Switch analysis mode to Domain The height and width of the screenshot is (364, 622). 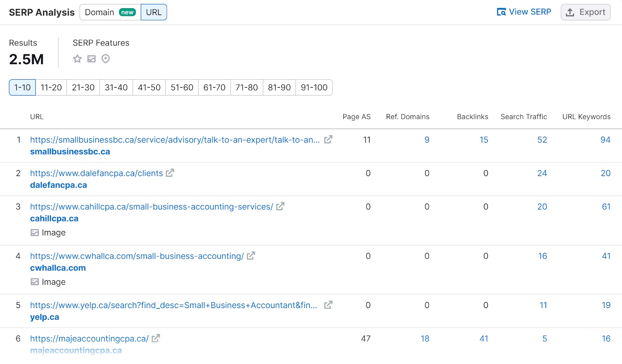pyautogui.click(x=100, y=12)
